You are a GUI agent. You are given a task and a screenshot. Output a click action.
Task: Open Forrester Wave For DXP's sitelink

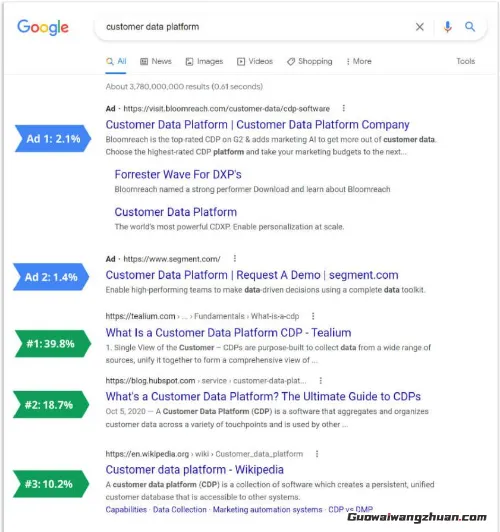point(178,174)
